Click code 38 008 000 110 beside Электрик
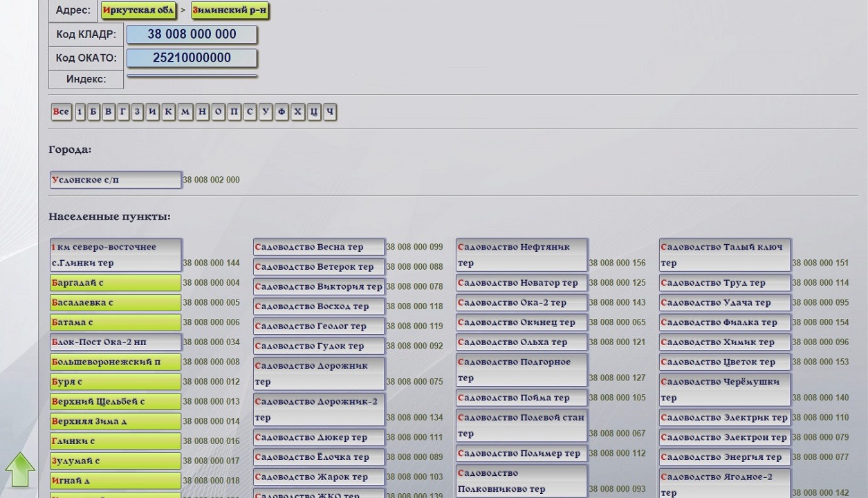 820,418
